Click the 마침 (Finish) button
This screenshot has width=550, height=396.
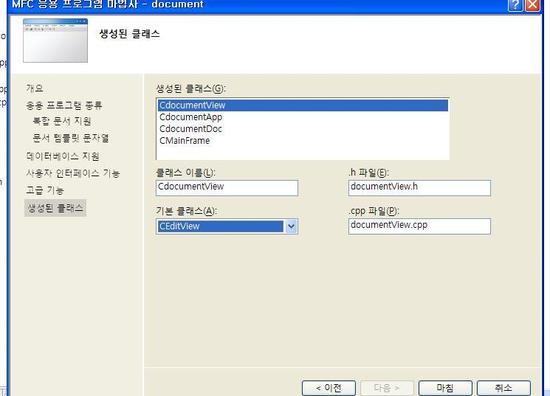tap(445, 388)
